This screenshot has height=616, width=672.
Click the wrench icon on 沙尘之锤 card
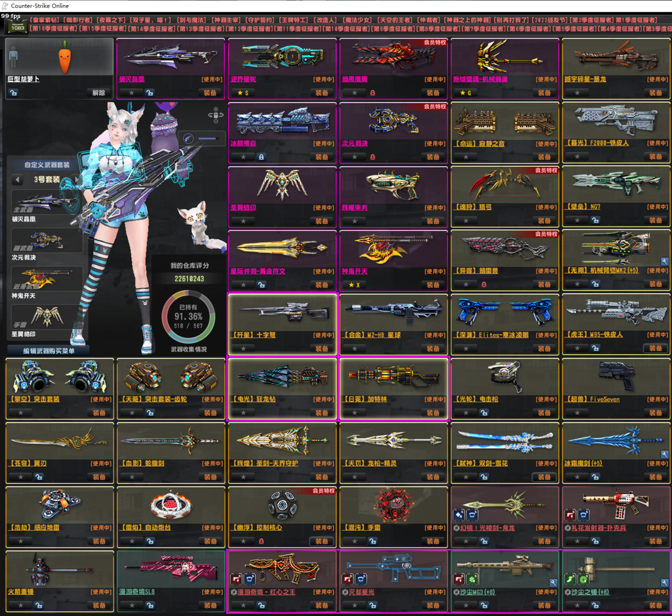coord(665,582)
